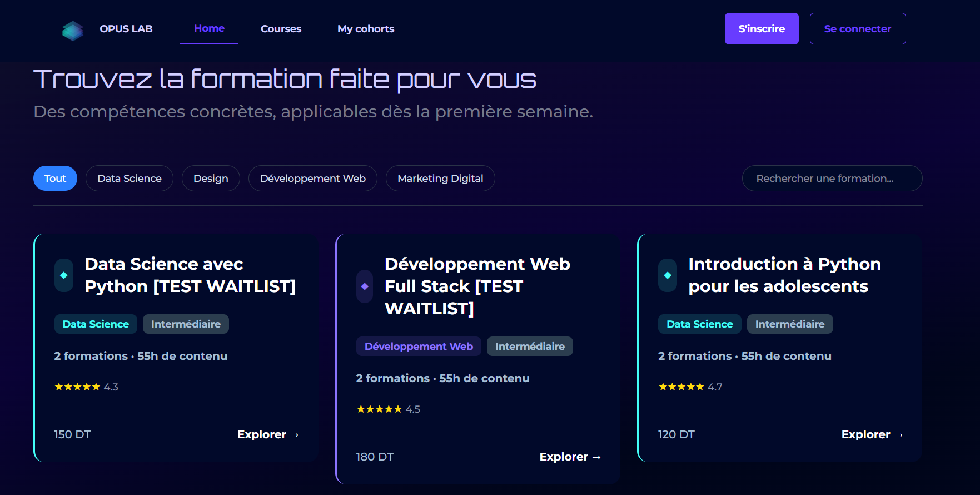Open Développement Web Full Stack card title

477,286
